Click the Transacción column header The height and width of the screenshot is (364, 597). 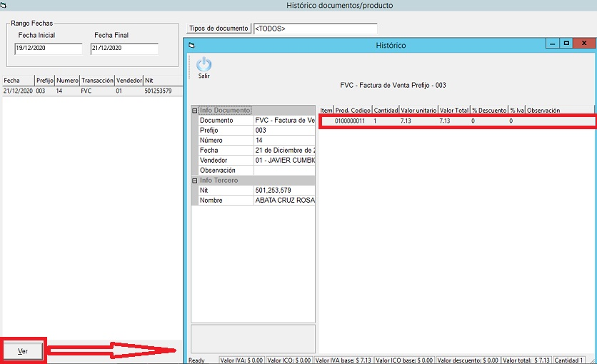(x=96, y=81)
